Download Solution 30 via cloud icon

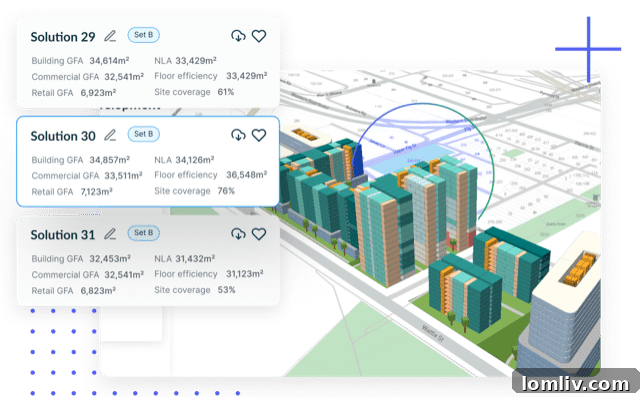[238, 135]
